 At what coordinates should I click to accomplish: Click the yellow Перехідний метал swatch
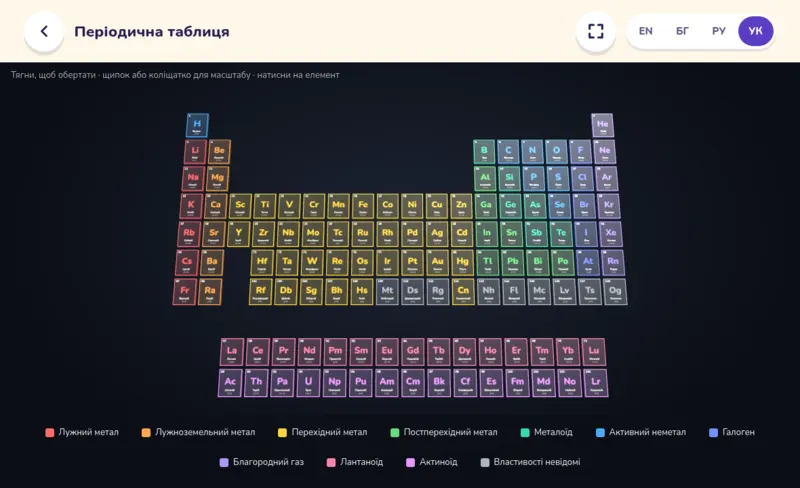(282, 433)
